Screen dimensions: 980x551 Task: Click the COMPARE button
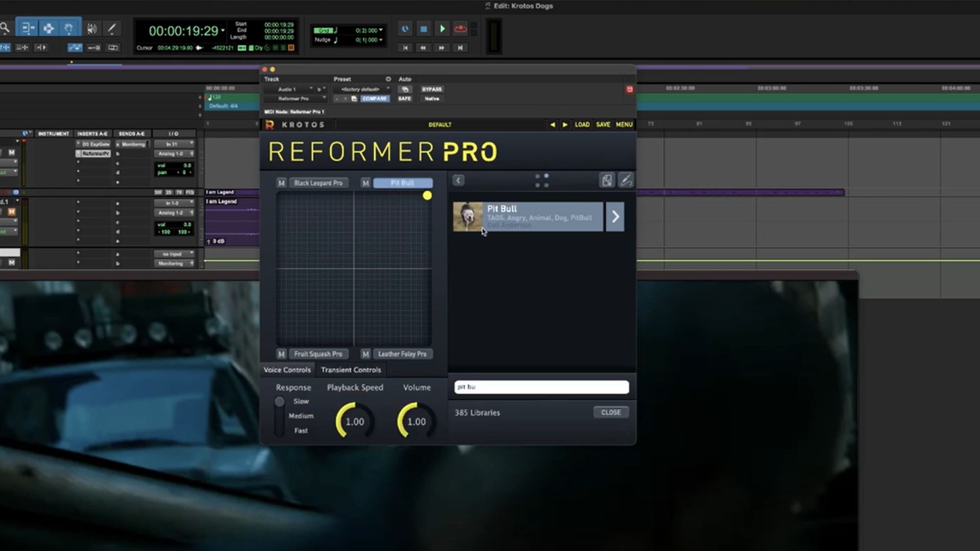coord(374,98)
